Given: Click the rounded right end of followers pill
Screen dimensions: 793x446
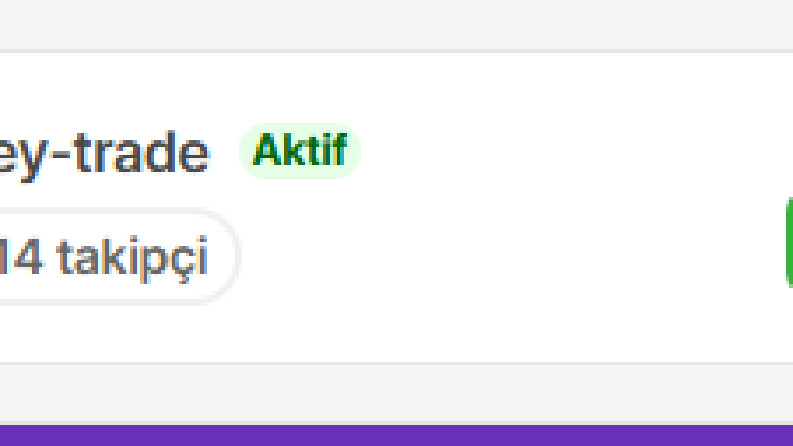Looking at the screenshot, I should 227,256.
